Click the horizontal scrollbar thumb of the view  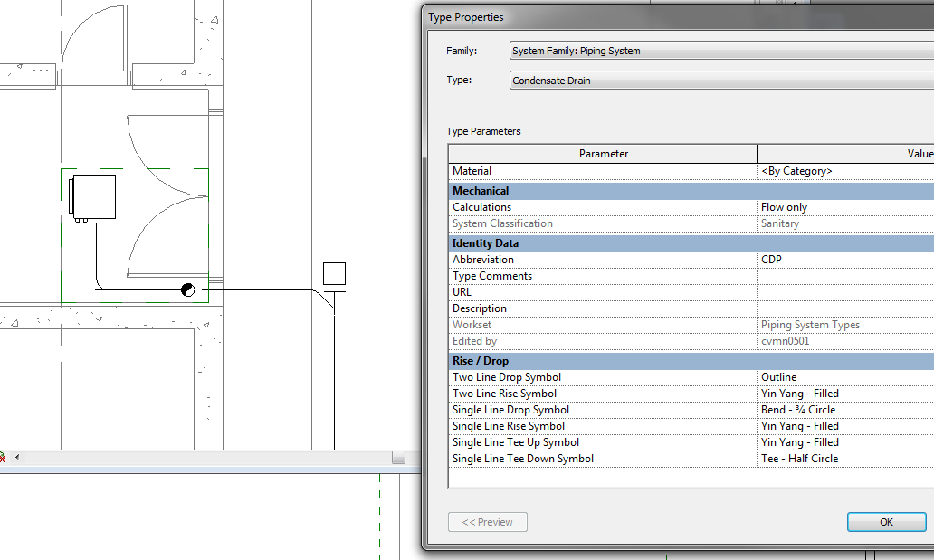coord(398,458)
